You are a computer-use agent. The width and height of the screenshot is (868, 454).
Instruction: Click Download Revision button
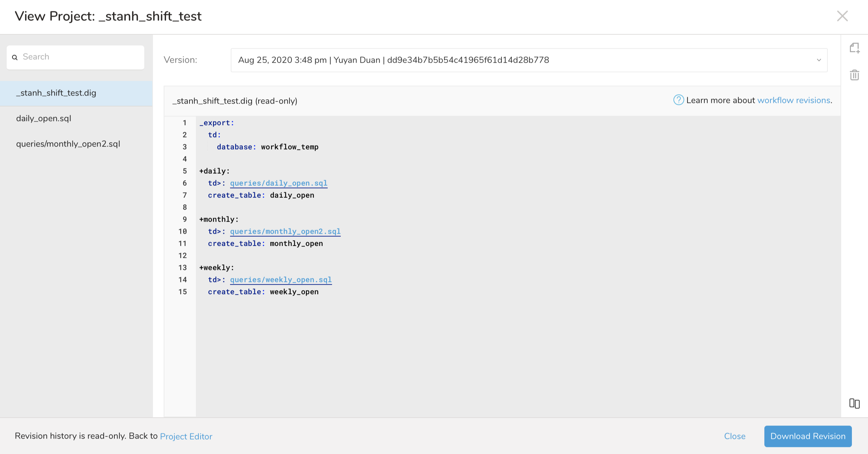click(807, 436)
